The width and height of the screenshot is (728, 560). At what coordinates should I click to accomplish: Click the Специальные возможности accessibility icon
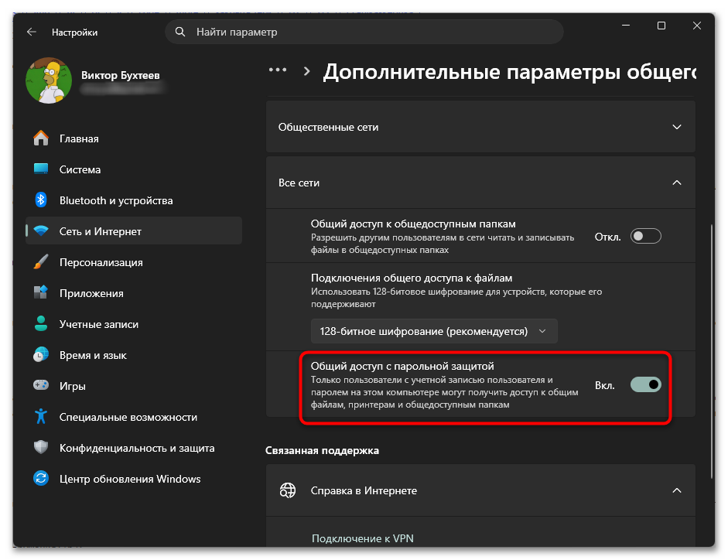tap(41, 416)
